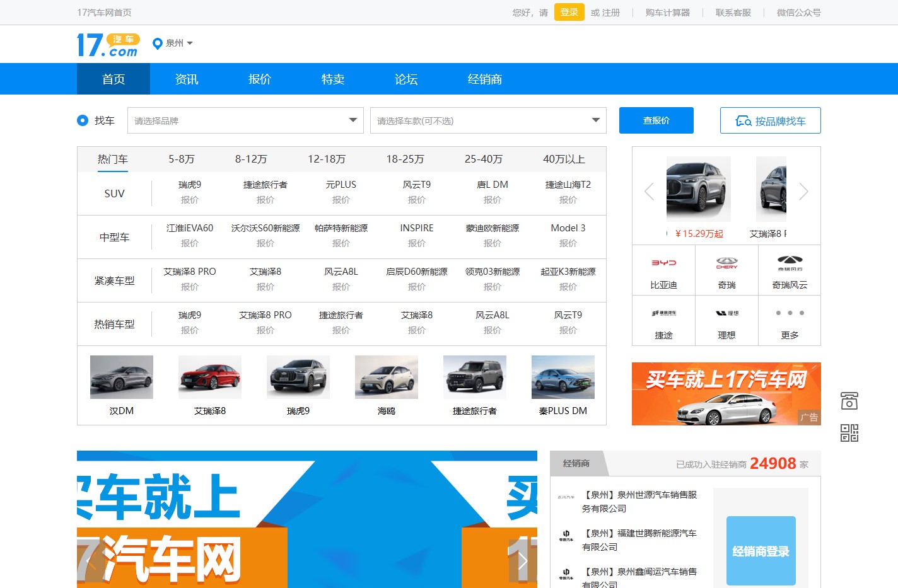
Task: Open the 理想 brand logo tile
Action: (x=726, y=320)
